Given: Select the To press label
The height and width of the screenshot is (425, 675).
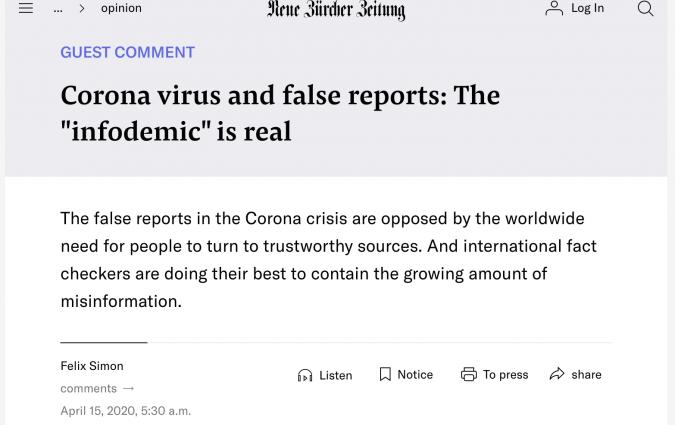Looking at the screenshot, I should [x=505, y=374].
